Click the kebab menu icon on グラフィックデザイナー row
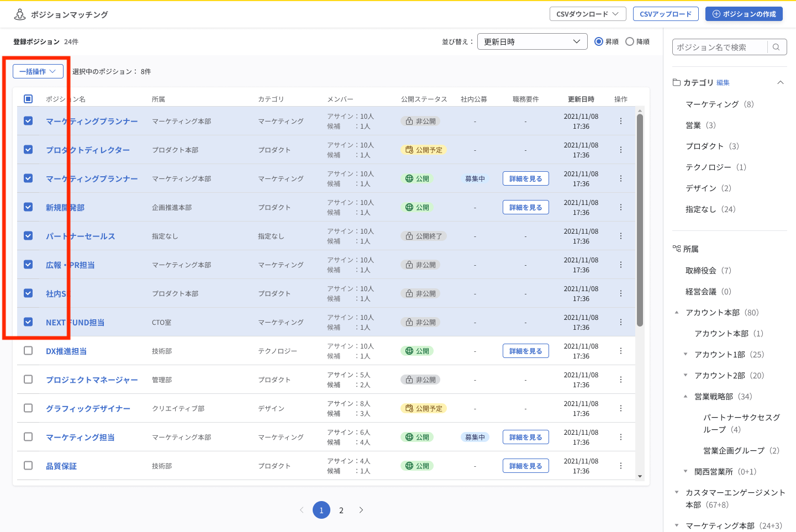Image resolution: width=796 pixels, height=532 pixels. tap(620, 408)
